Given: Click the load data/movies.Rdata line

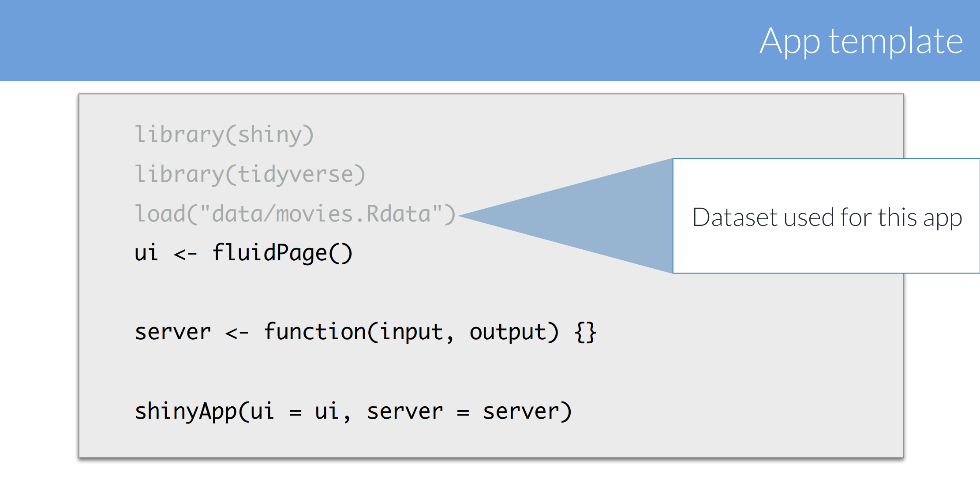Looking at the screenshot, I should tap(295, 214).
